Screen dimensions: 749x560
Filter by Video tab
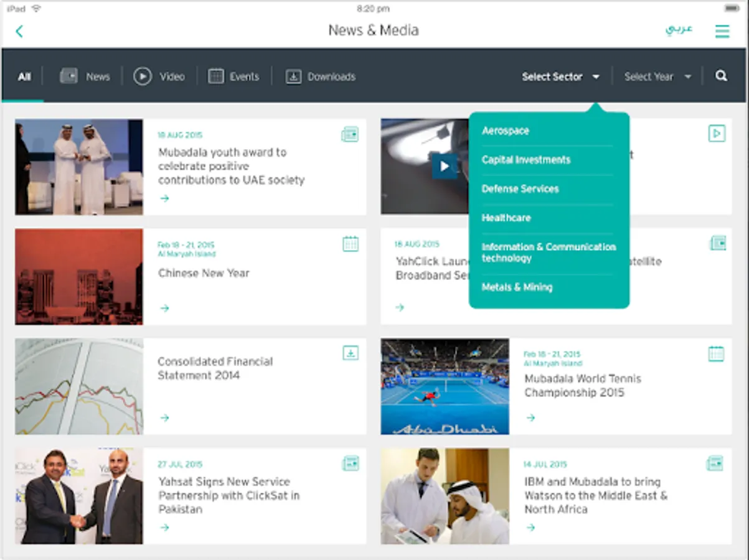point(159,77)
